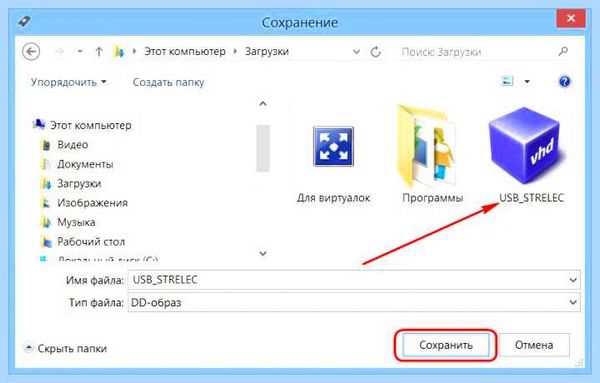The width and height of the screenshot is (600, 383).
Task: Click the 'Программы' folder name label
Action: coord(432,198)
